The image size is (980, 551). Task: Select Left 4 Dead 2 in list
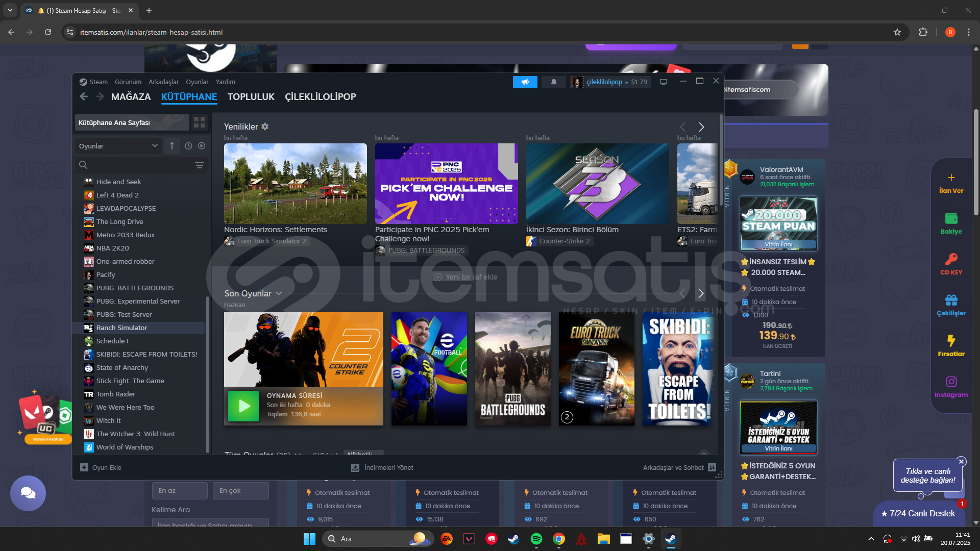click(117, 195)
